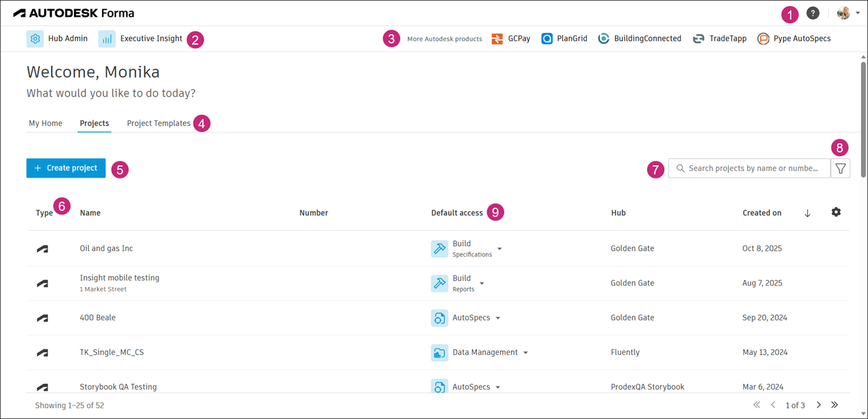
Task: Open Hub Admin
Action: pyautogui.click(x=57, y=39)
